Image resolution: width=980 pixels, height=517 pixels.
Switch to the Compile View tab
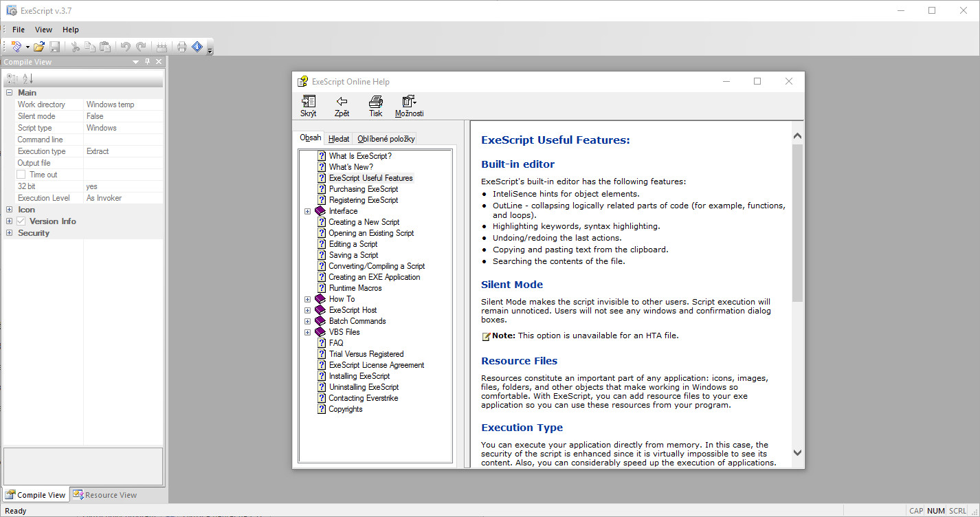coord(36,495)
